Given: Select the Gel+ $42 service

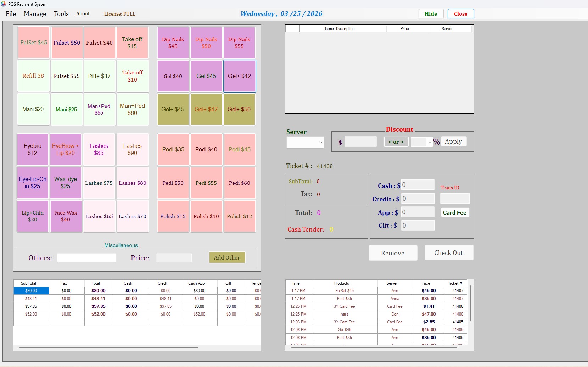Looking at the screenshot, I should (240, 76).
